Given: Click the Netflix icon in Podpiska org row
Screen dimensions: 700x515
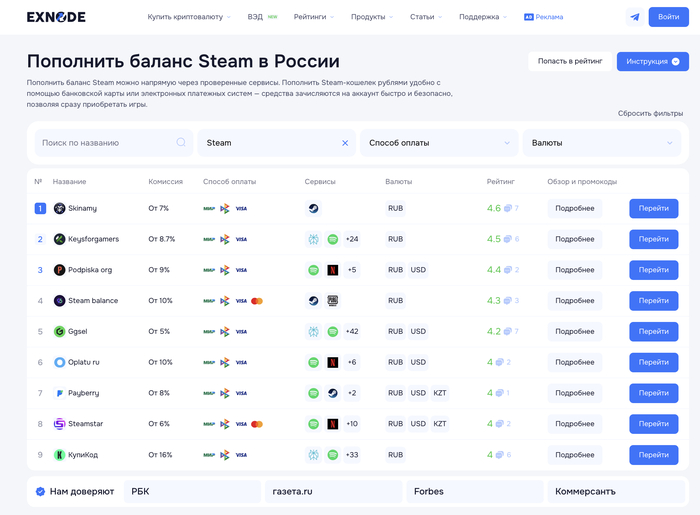Looking at the screenshot, I should [x=332, y=270].
